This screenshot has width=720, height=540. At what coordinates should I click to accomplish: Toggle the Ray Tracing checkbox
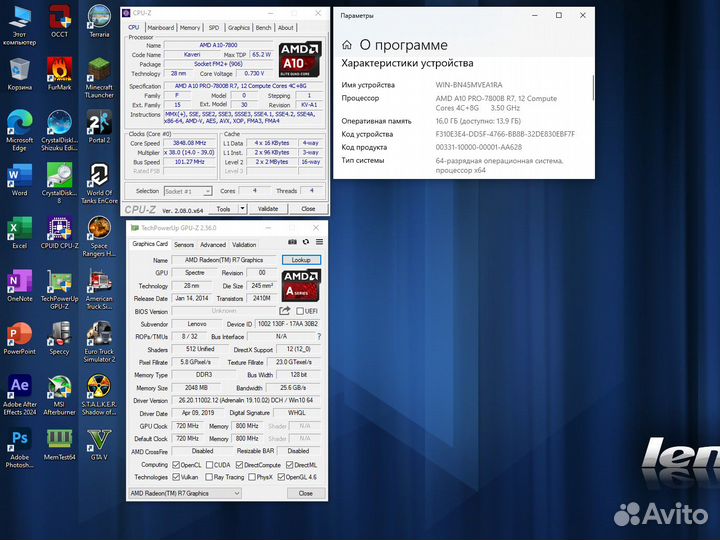click(209, 477)
